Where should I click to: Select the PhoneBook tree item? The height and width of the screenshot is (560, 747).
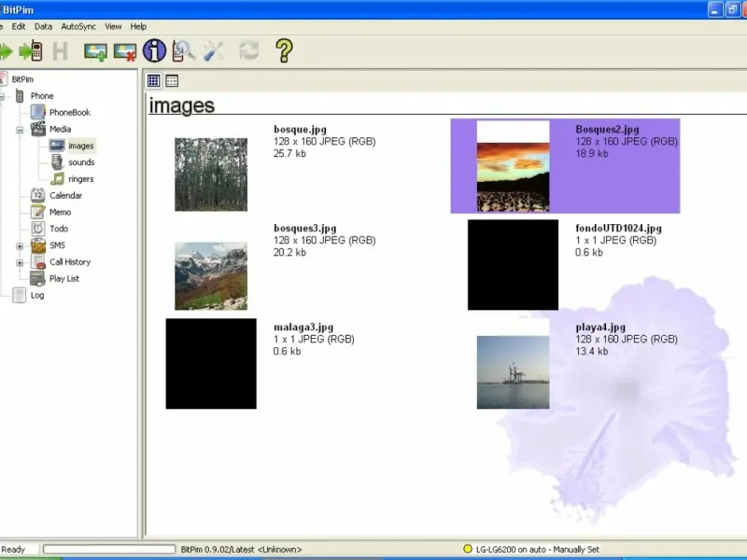click(x=69, y=112)
